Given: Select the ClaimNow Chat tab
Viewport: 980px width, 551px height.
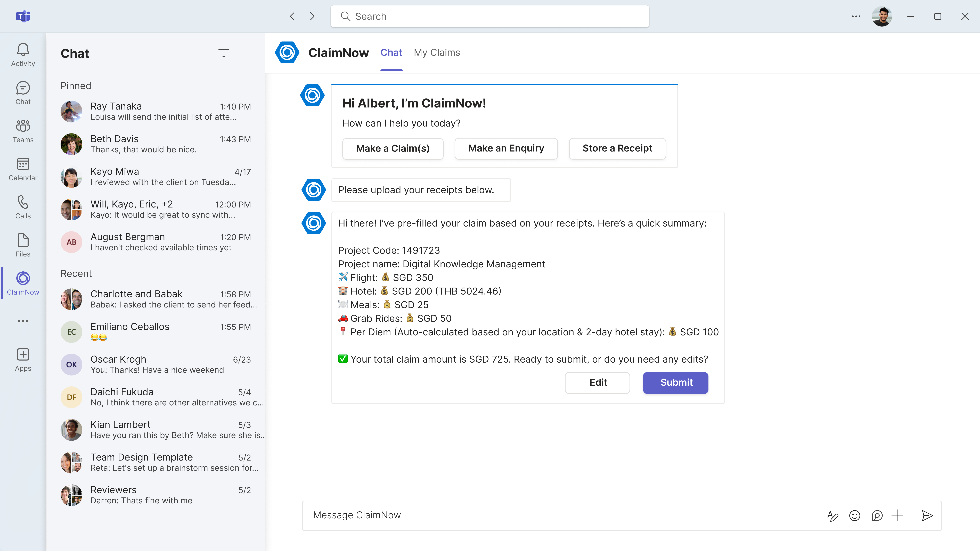Looking at the screenshot, I should 391,53.
